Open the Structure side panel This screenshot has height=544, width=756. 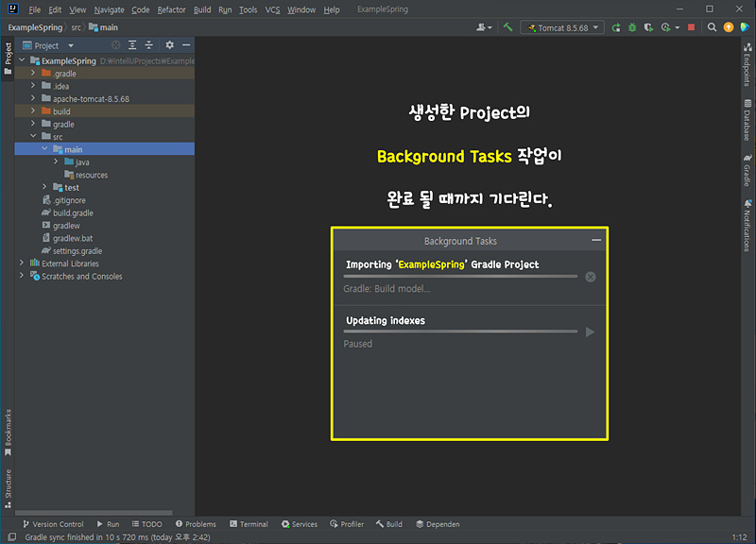point(8,488)
